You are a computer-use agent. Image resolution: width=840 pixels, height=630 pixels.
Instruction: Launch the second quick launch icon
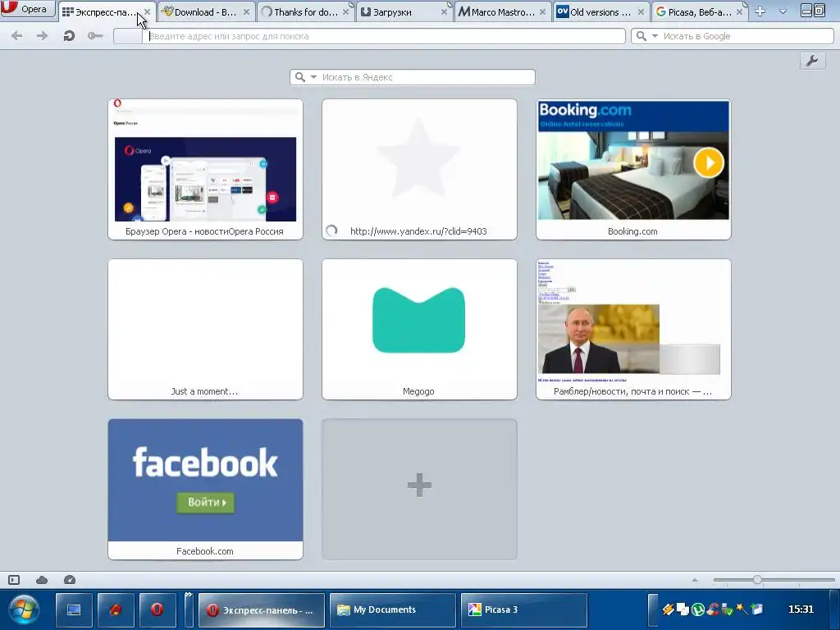tap(116, 610)
